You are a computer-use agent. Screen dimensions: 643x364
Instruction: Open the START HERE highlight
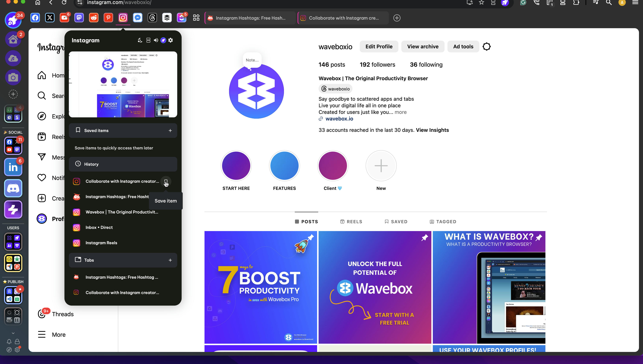click(x=236, y=166)
